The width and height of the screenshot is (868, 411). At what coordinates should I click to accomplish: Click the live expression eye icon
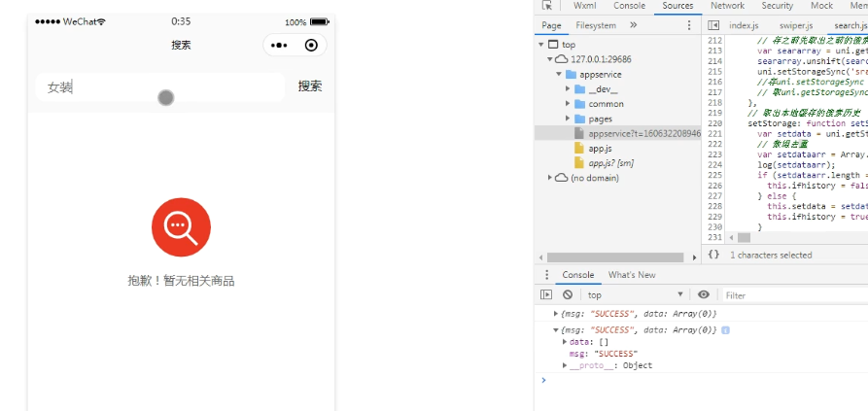704,294
